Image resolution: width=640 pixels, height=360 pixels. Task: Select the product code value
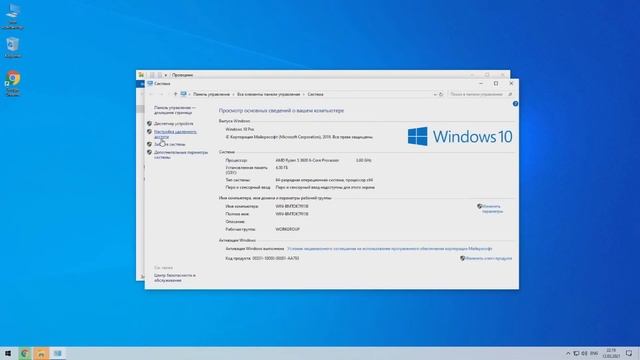(x=276, y=258)
